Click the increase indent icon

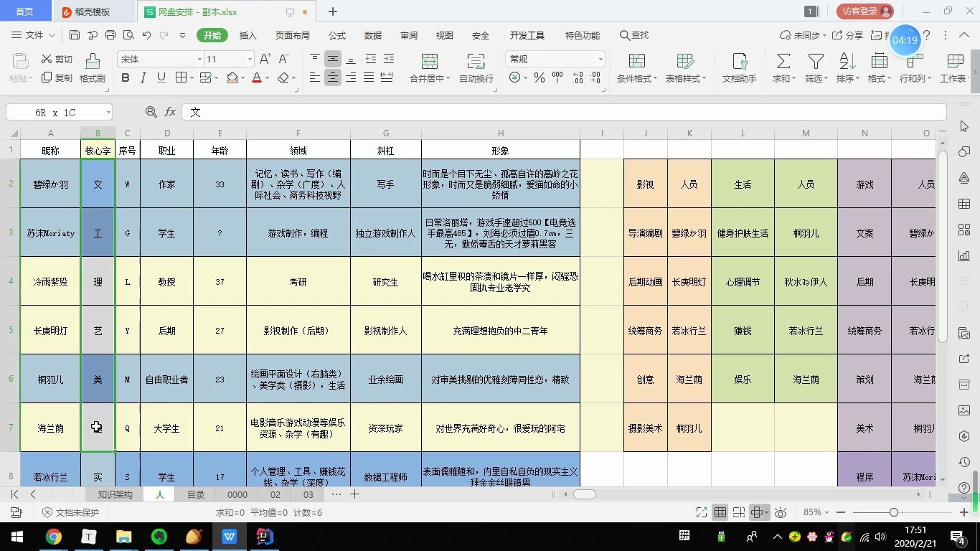point(388,59)
